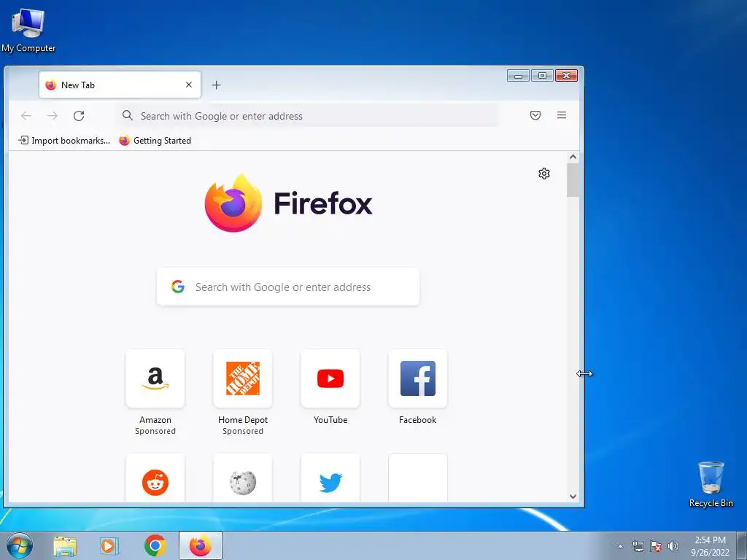
Task: Click the scrollbar up arrow in Firefox
Action: [x=573, y=157]
